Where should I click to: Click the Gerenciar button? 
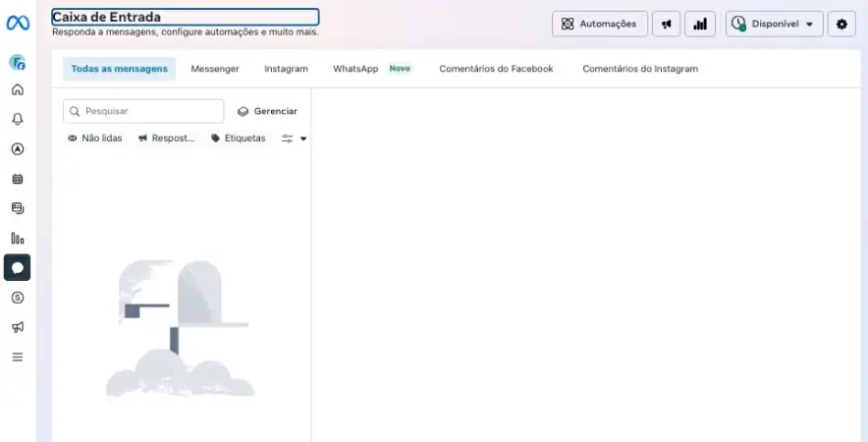(x=268, y=111)
